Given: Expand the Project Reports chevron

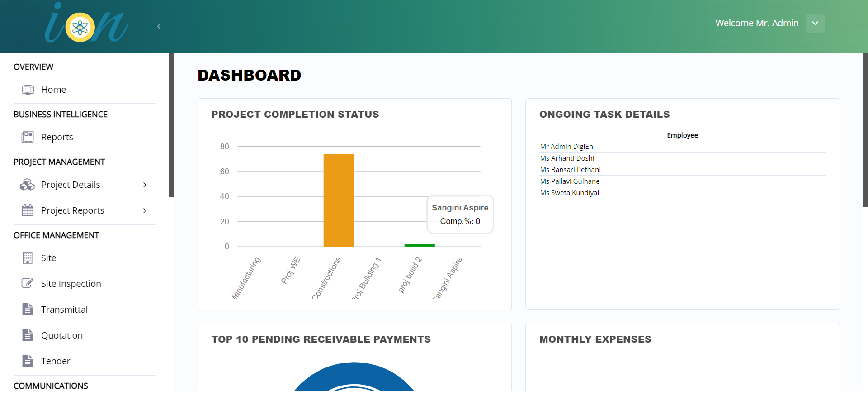Looking at the screenshot, I should pos(145,210).
